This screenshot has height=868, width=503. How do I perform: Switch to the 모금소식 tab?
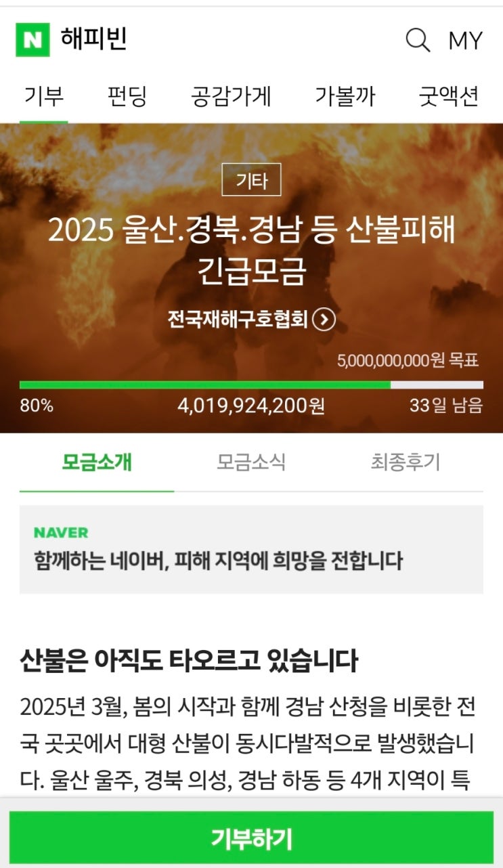click(x=251, y=462)
